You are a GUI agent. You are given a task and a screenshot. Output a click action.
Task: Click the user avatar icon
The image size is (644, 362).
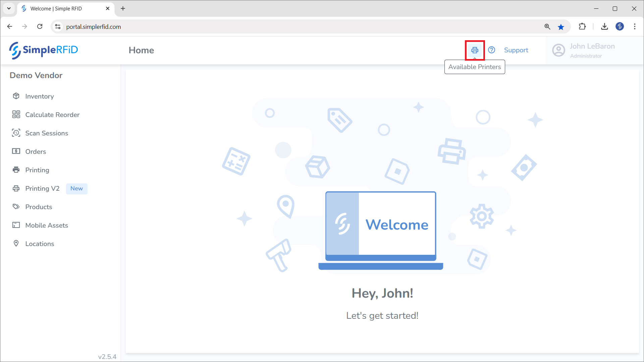click(x=559, y=50)
